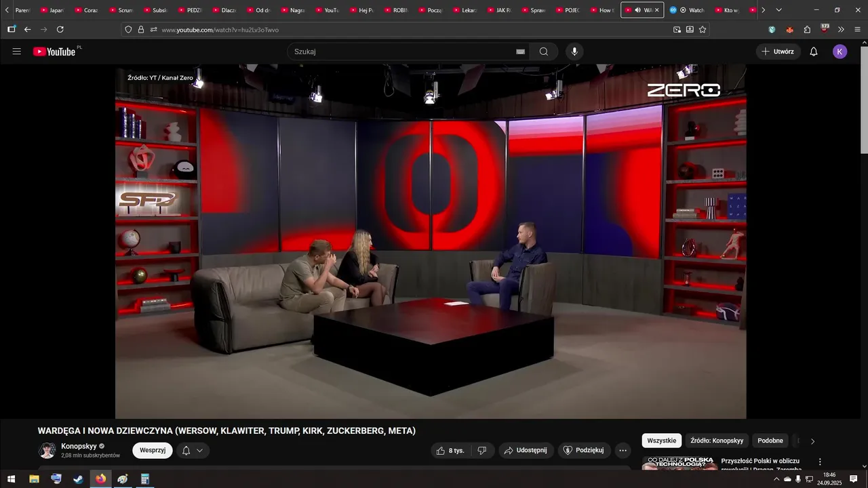Open the suggested video thumbnail POLSKA TECHNOLOGIA

click(x=679, y=464)
